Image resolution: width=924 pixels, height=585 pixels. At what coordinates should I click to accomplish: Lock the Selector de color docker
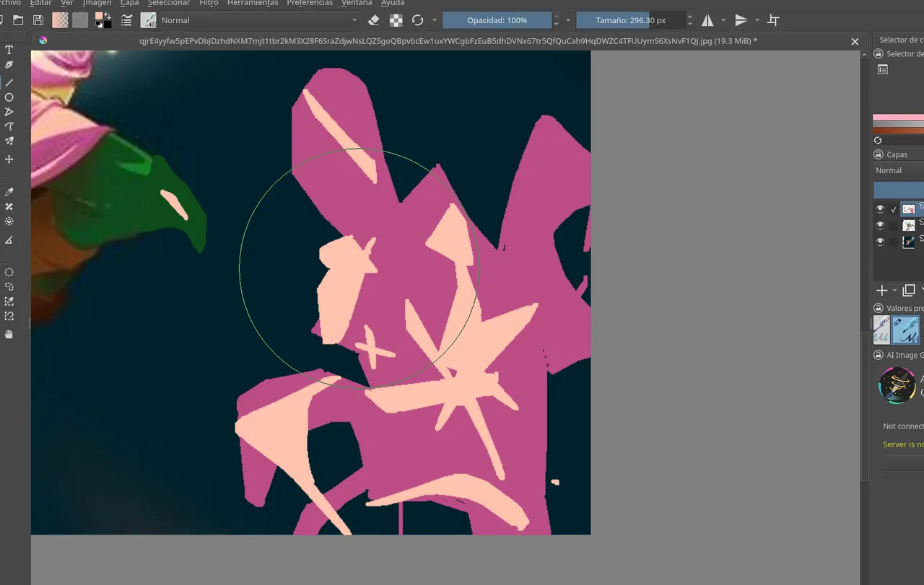pyautogui.click(x=879, y=53)
